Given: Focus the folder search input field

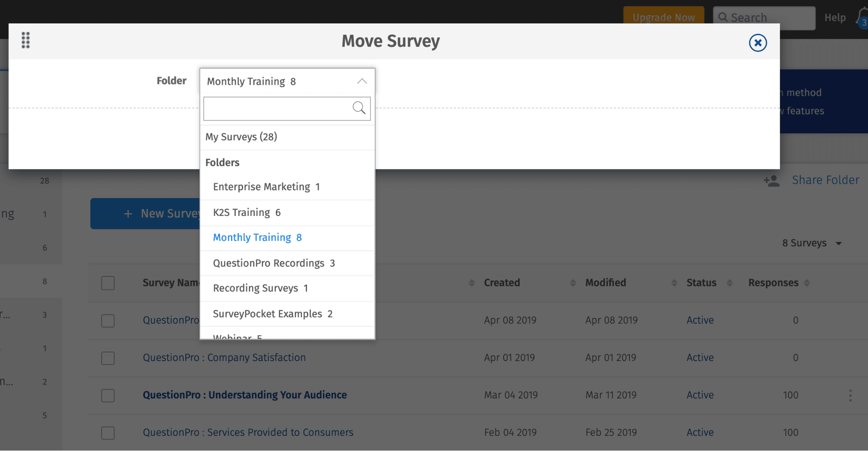Looking at the screenshot, I should click(x=287, y=109).
